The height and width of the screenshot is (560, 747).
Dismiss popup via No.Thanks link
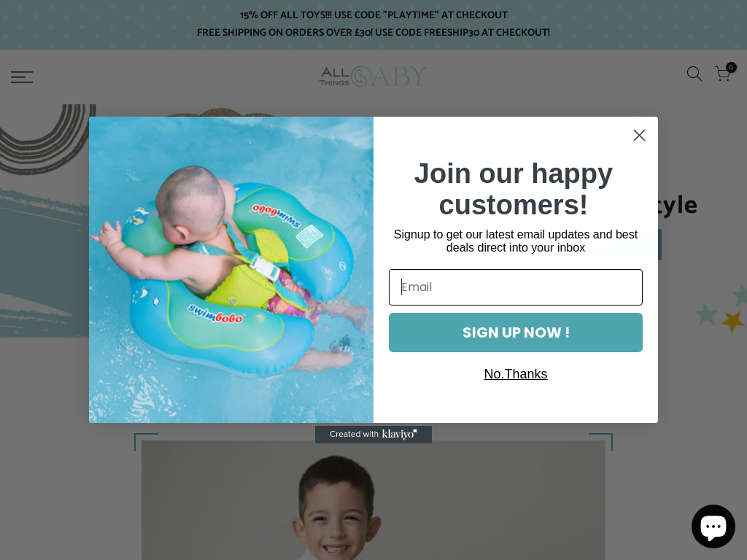pos(516,374)
